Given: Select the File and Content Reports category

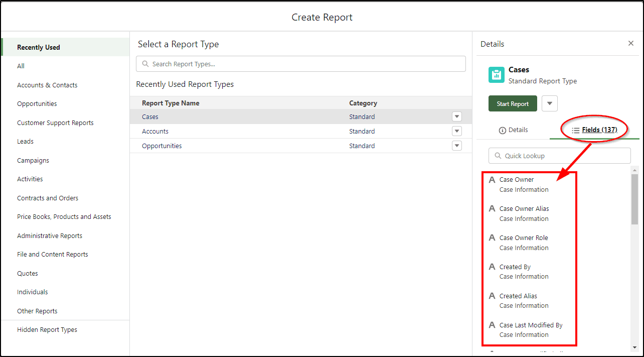Looking at the screenshot, I should pyautogui.click(x=65, y=254).
